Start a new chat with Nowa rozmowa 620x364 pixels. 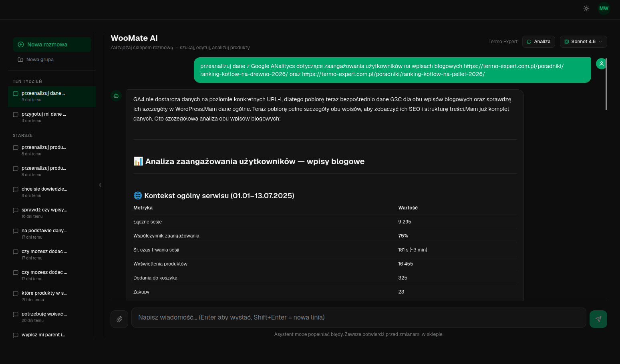[x=52, y=44]
